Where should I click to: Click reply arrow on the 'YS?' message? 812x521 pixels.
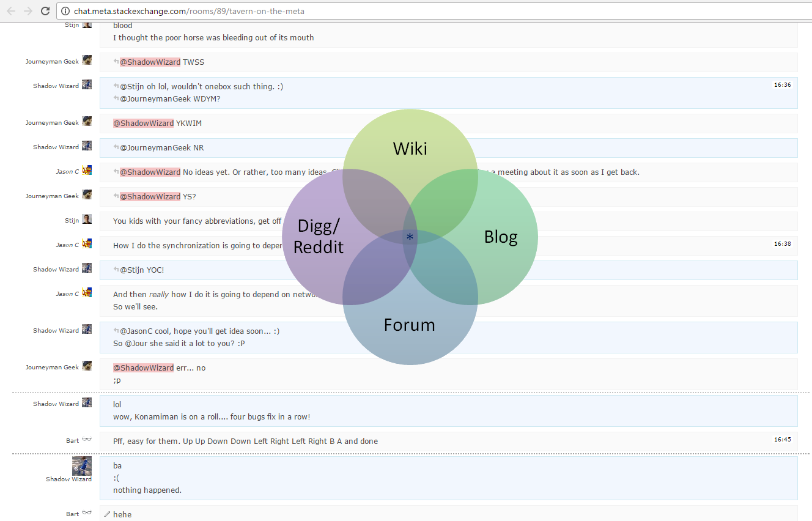pyautogui.click(x=116, y=196)
